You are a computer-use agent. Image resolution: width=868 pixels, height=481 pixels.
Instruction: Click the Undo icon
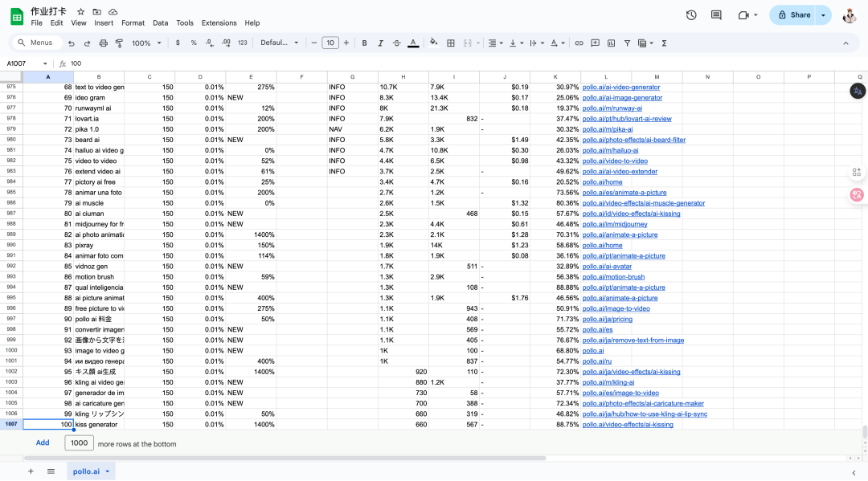(72, 43)
